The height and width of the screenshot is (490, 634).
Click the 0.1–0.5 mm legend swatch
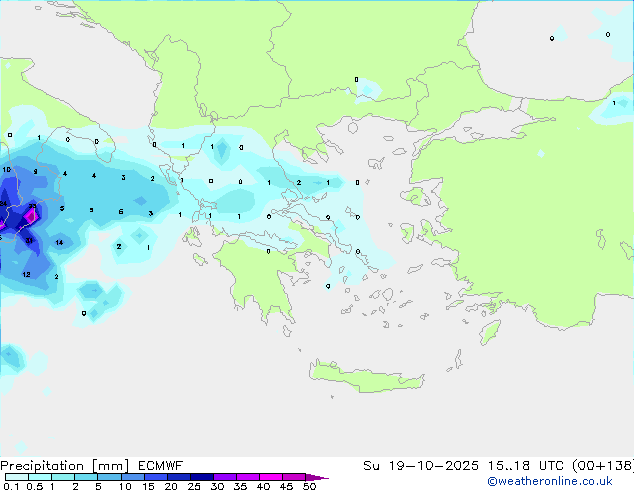[17, 477]
